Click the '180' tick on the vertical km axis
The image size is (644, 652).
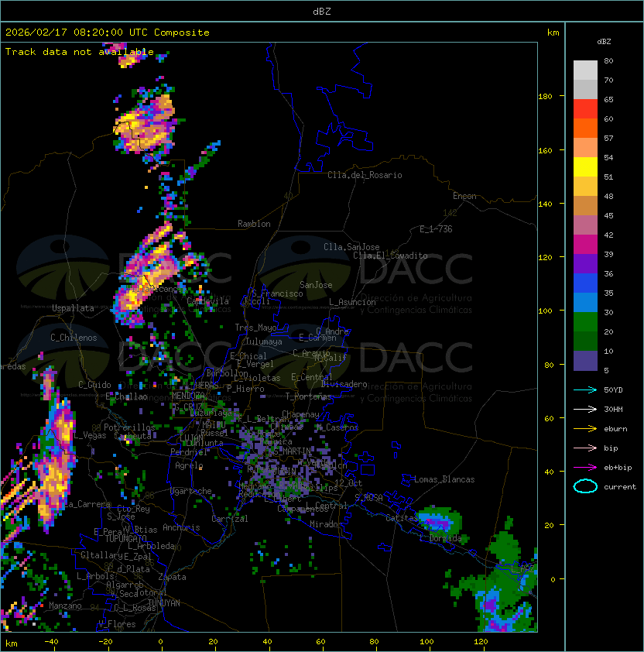coord(545,97)
